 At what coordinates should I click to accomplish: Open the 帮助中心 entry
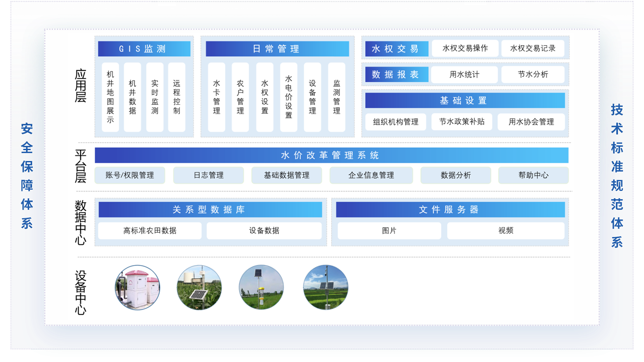(x=533, y=175)
